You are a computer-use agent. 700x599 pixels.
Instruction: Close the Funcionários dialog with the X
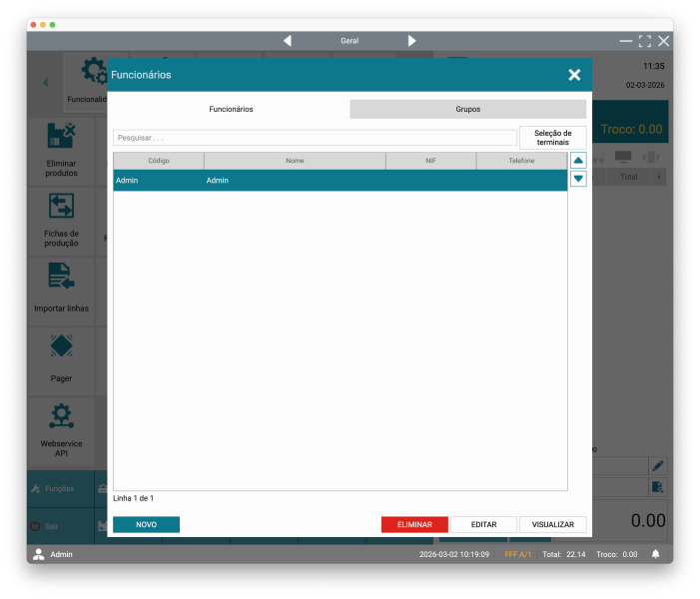coord(574,75)
